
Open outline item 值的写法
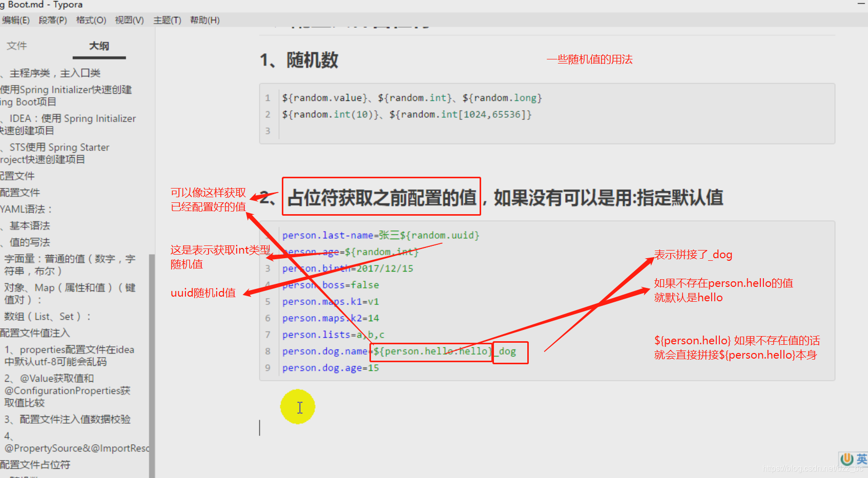pyautogui.click(x=29, y=242)
